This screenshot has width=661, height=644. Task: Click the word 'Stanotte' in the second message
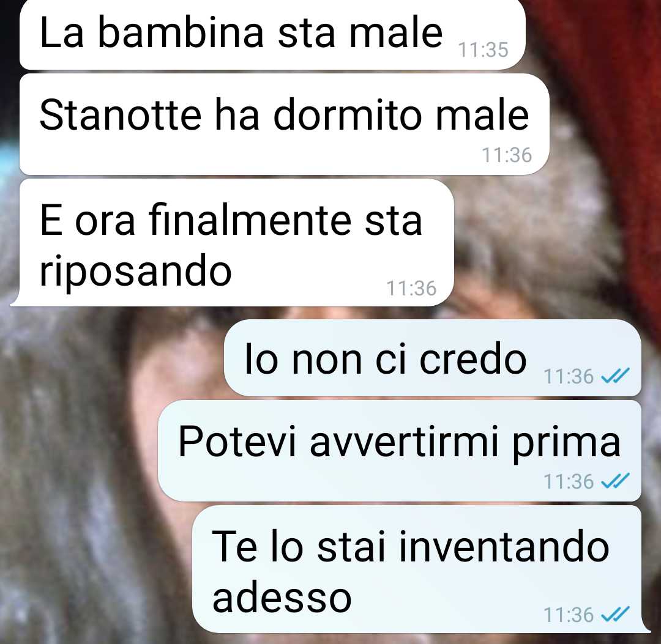click(x=121, y=114)
